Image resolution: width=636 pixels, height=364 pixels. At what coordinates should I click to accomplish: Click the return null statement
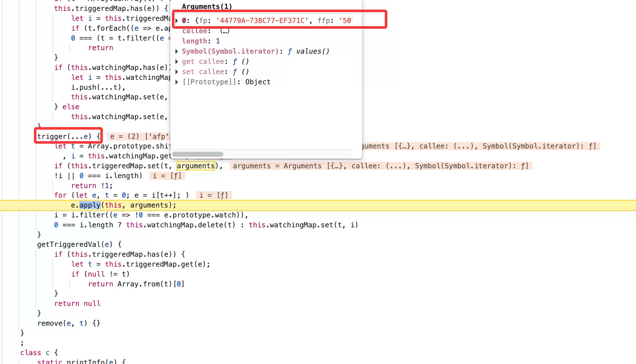77,304
